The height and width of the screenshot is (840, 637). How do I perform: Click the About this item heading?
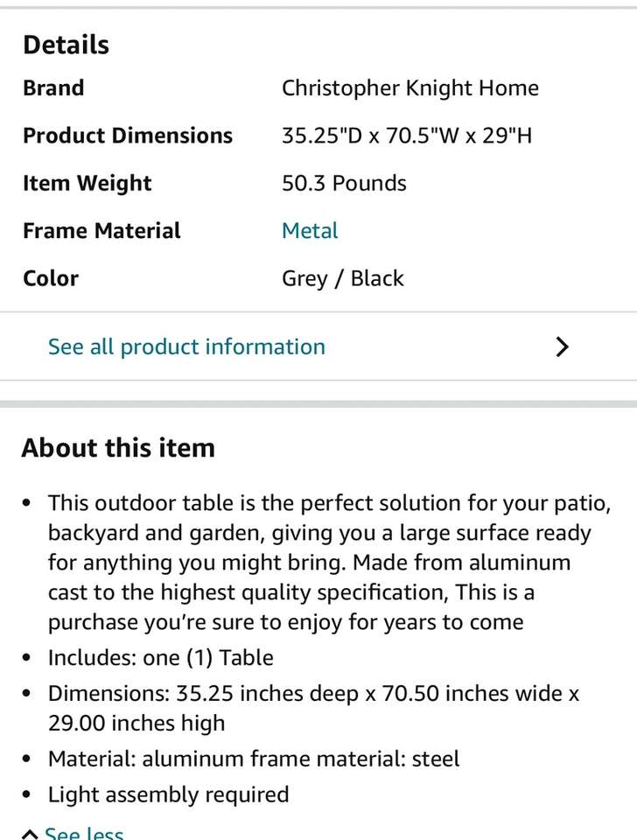(x=118, y=448)
